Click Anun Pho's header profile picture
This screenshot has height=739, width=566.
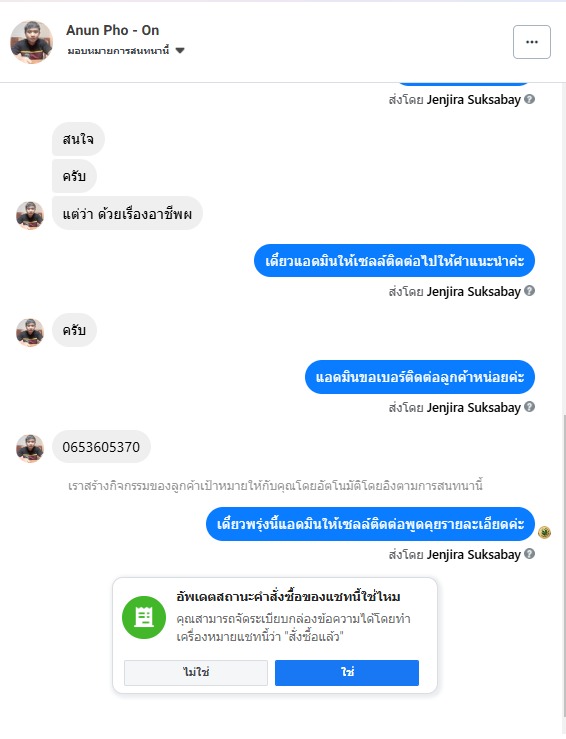31,41
